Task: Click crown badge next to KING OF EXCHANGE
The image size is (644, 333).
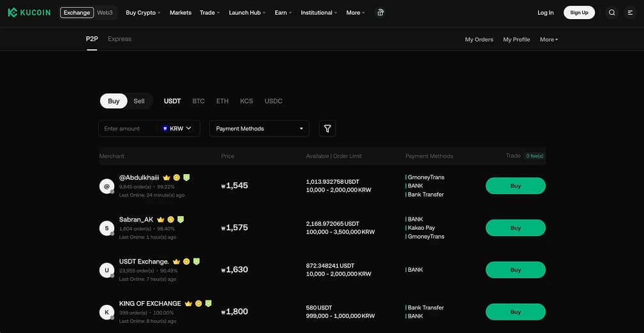Action: (188, 304)
